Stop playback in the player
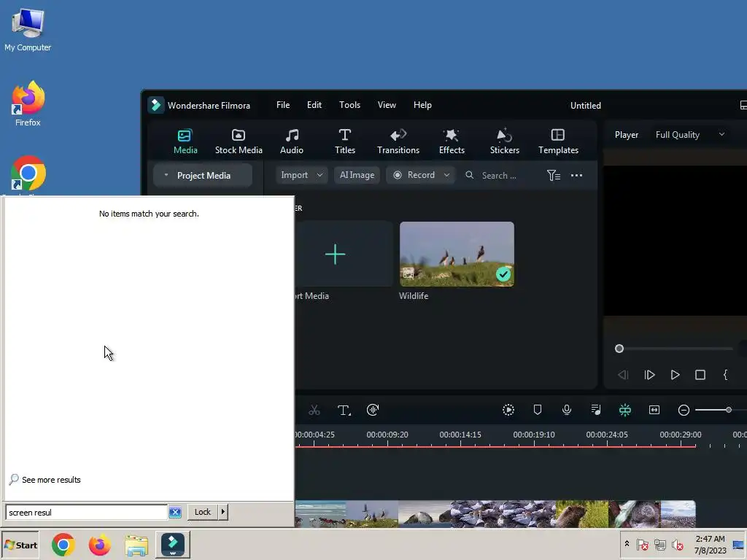This screenshot has height=560, width=747. tap(700, 375)
